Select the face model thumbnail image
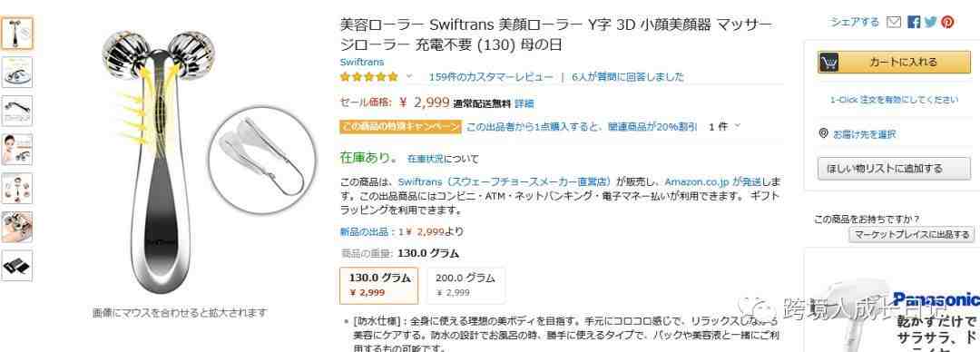 (x=17, y=150)
